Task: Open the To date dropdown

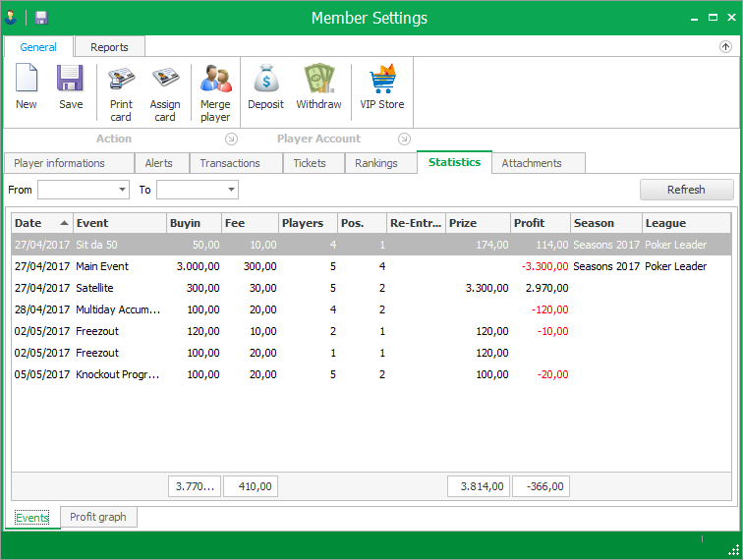Action: coord(231,190)
